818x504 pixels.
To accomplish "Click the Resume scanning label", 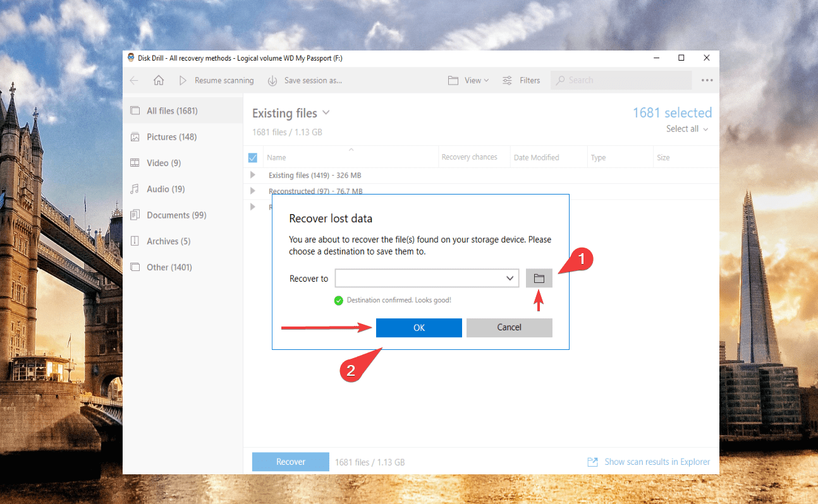I will pos(224,80).
